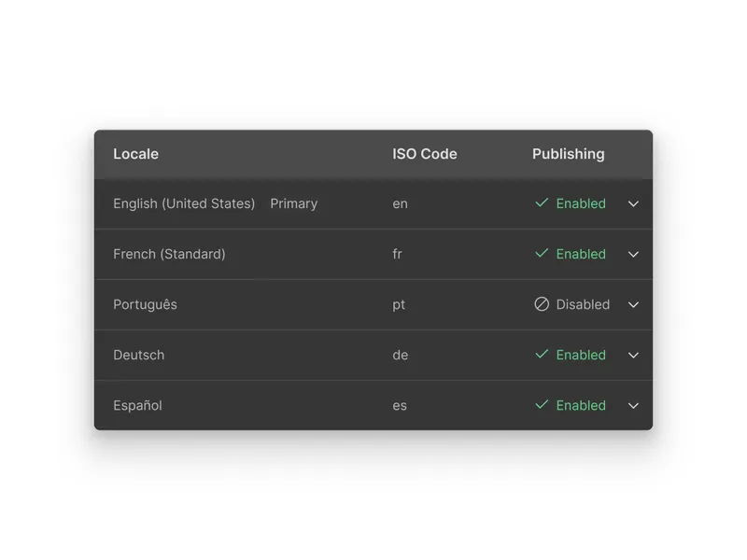Screen dimensions: 747x560
Task: Click the green checkmark icon for Español
Action: coord(542,405)
